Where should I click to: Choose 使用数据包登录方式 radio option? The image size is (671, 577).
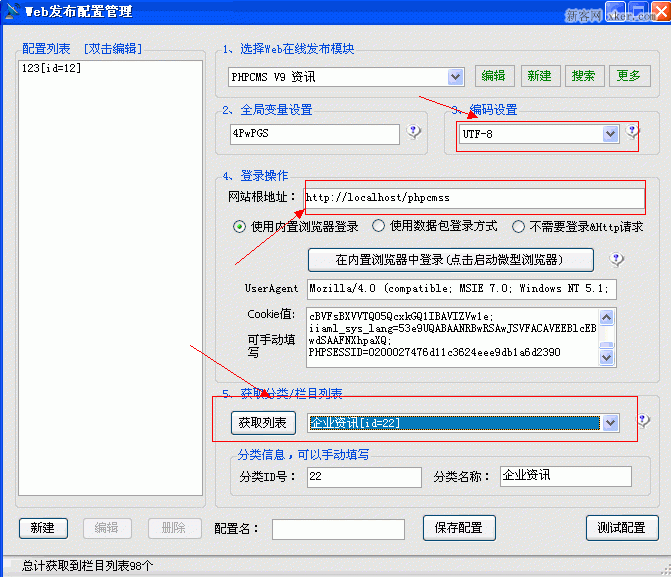[379, 227]
